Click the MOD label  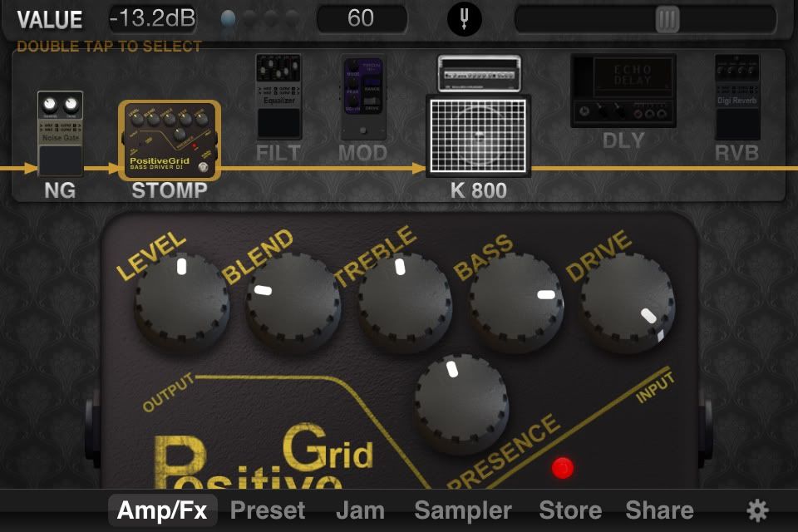pyautogui.click(x=363, y=153)
